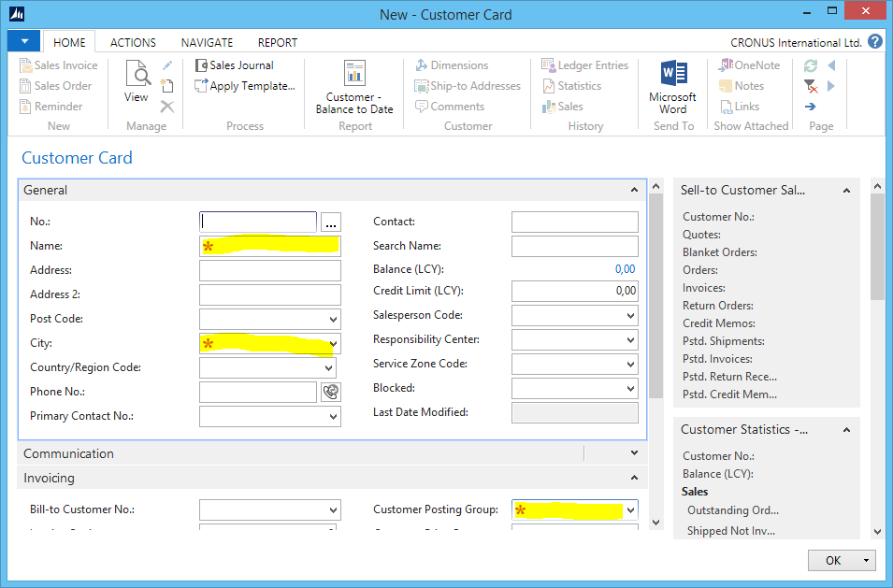Click the No. field lookup ellipsis button
Image resolution: width=893 pixels, height=588 pixels.
331,222
